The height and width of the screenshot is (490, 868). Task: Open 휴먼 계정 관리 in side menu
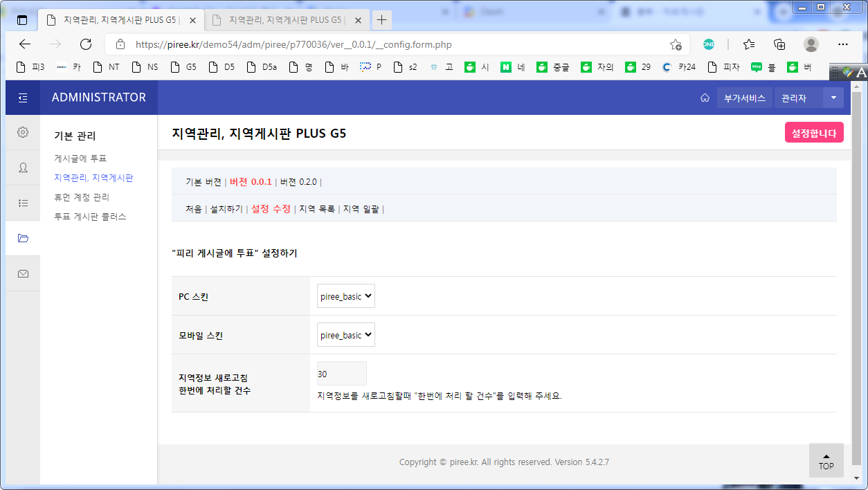82,197
